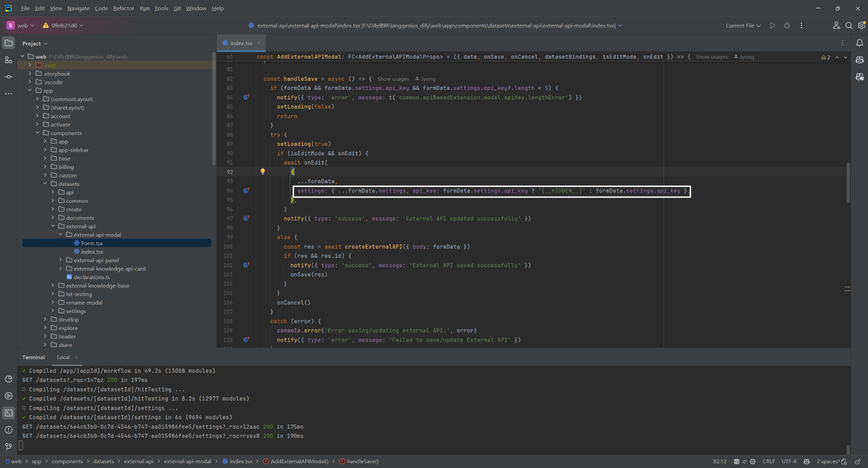
Task: Open the Structure tool window icon
Action: point(8,60)
